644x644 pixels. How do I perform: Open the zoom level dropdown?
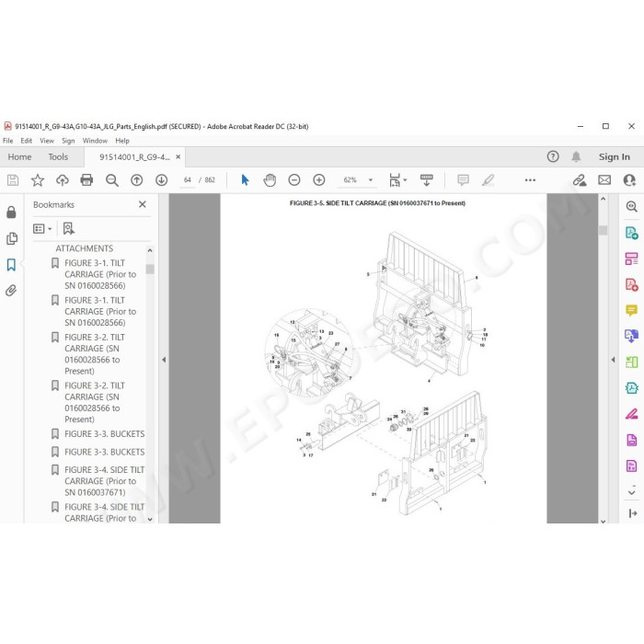pos(371,180)
